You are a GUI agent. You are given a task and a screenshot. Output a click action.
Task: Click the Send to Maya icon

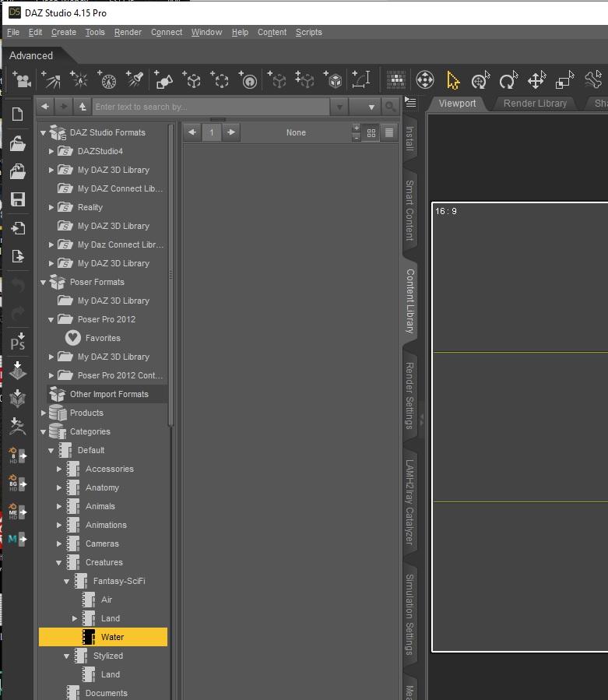[x=17, y=538]
